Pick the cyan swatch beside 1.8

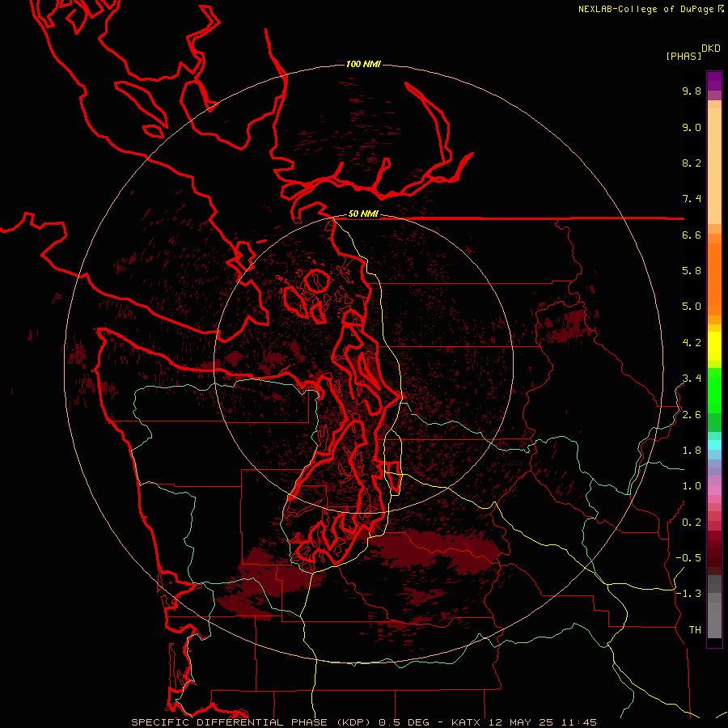pos(714,445)
